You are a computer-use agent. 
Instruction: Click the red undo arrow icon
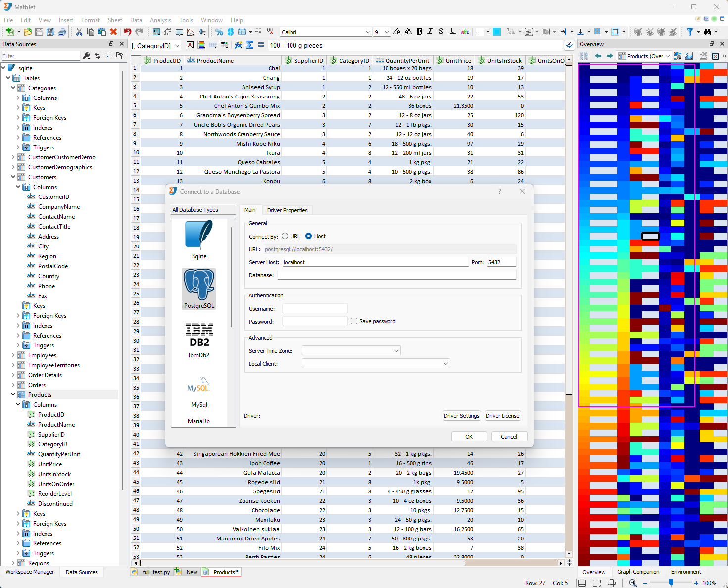click(x=127, y=32)
